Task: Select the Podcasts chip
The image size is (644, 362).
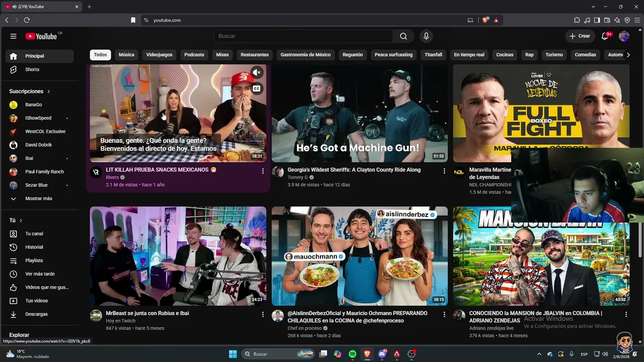Action: pyautogui.click(x=194, y=55)
